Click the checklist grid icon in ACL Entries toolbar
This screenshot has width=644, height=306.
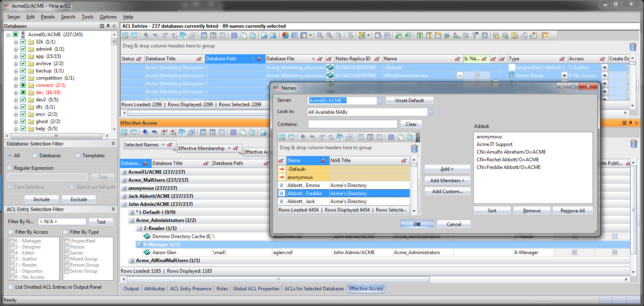(x=304, y=35)
